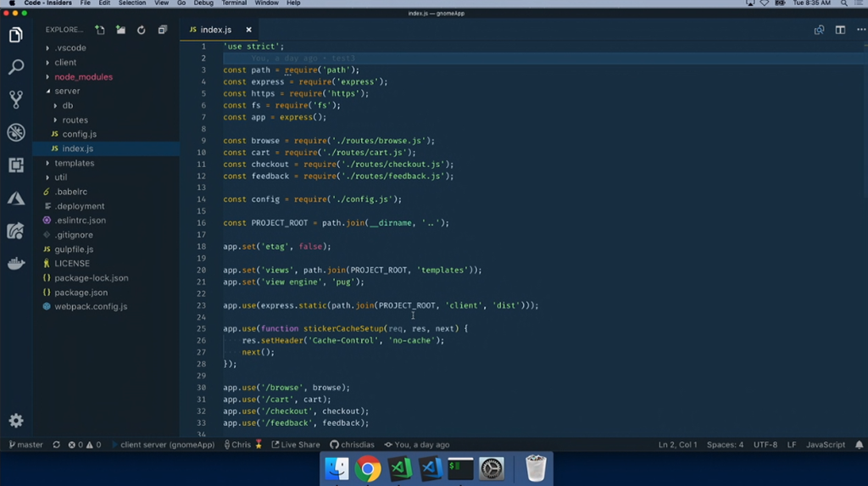Image resolution: width=868 pixels, height=486 pixels.
Task: Expand the node_modules folder
Action: coord(83,76)
